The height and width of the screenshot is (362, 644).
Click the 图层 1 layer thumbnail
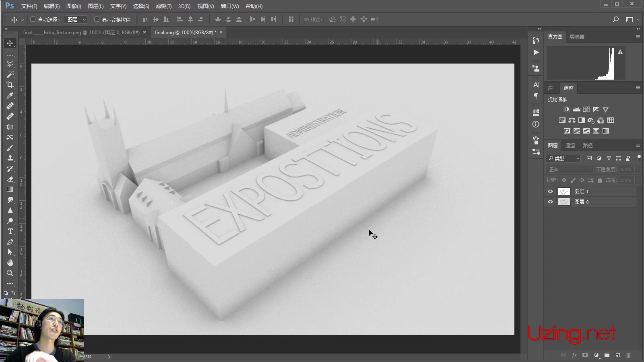[x=564, y=191]
